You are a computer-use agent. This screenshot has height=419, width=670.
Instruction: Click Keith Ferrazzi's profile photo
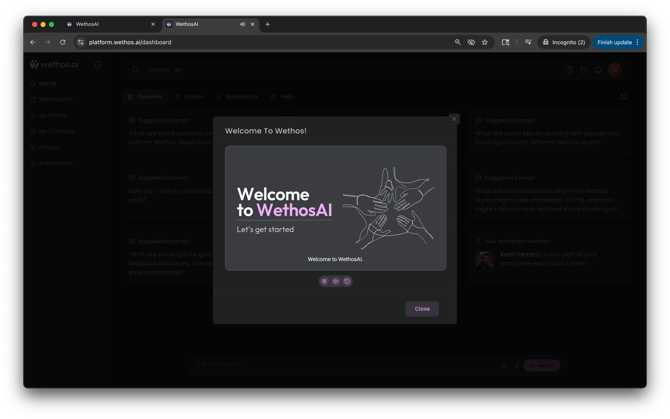pos(485,261)
